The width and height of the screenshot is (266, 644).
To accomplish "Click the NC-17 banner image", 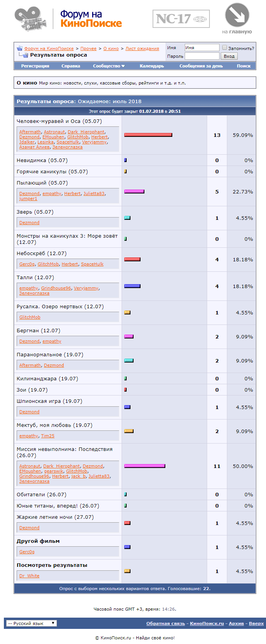I will pyautogui.click(x=181, y=19).
